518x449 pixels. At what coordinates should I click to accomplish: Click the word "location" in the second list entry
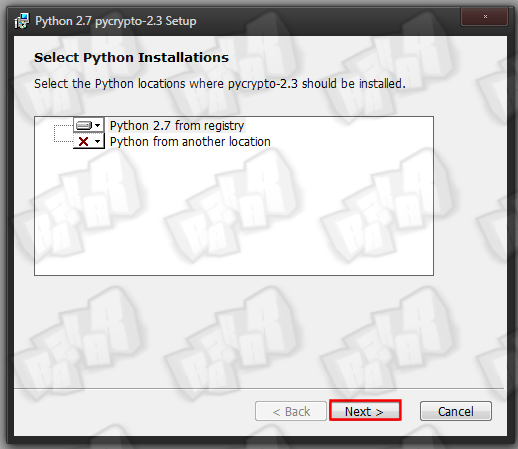[x=249, y=142]
